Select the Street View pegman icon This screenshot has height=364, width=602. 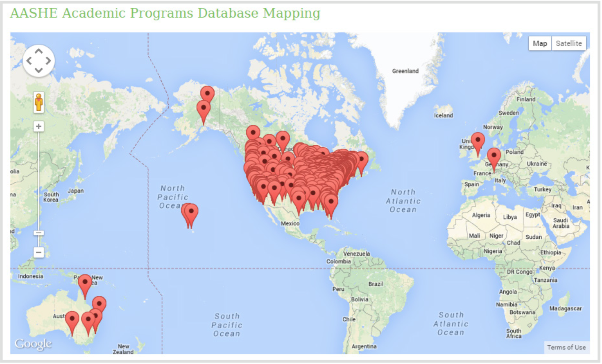(38, 102)
